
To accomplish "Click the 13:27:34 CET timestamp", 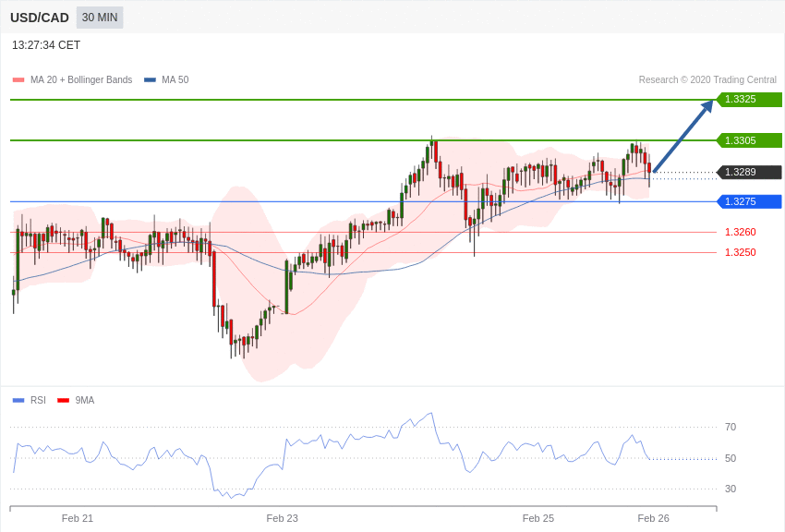I will coord(46,45).
